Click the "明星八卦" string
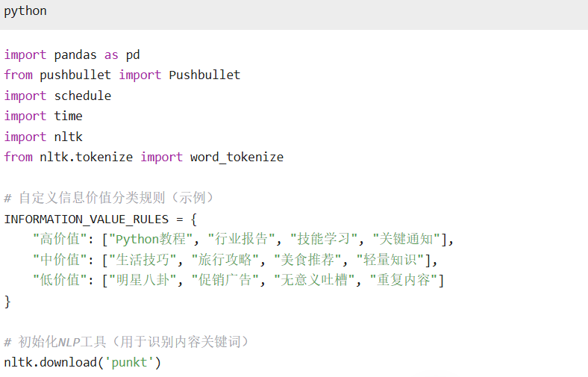The width and height of the screenshot is (588, 377). 142,280
